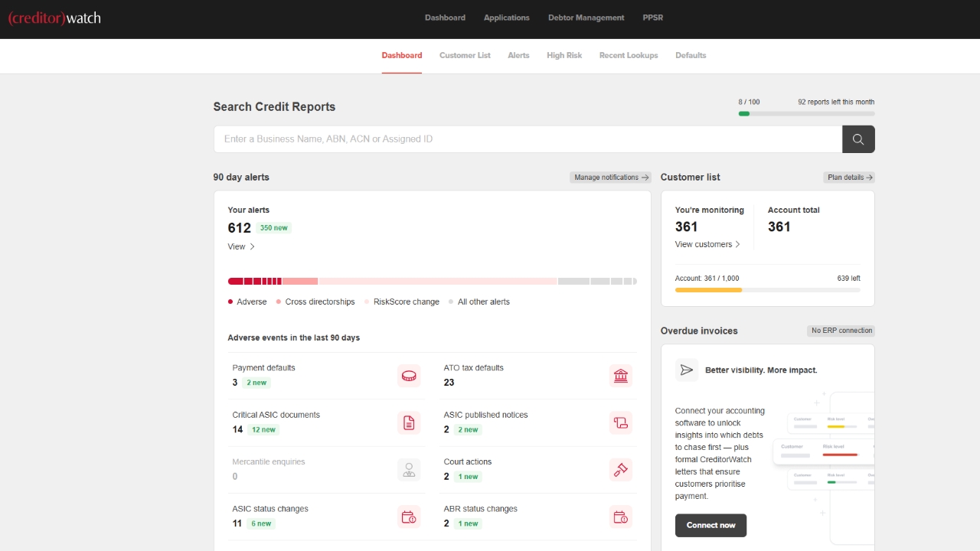Click the All other alerts legend label
The image size is (980, 551).
click(x=484, y=302)
